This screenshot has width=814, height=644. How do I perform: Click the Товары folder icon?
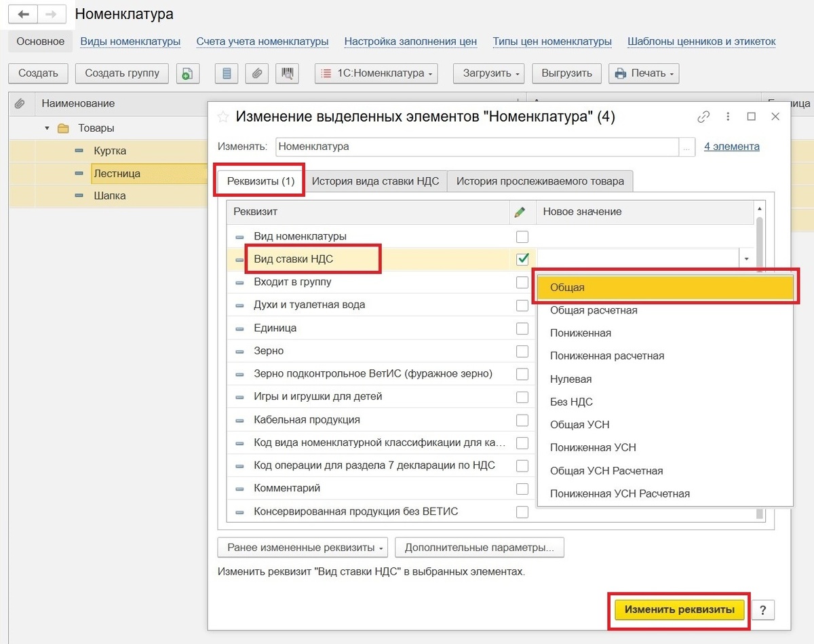[x=63, y=128]
